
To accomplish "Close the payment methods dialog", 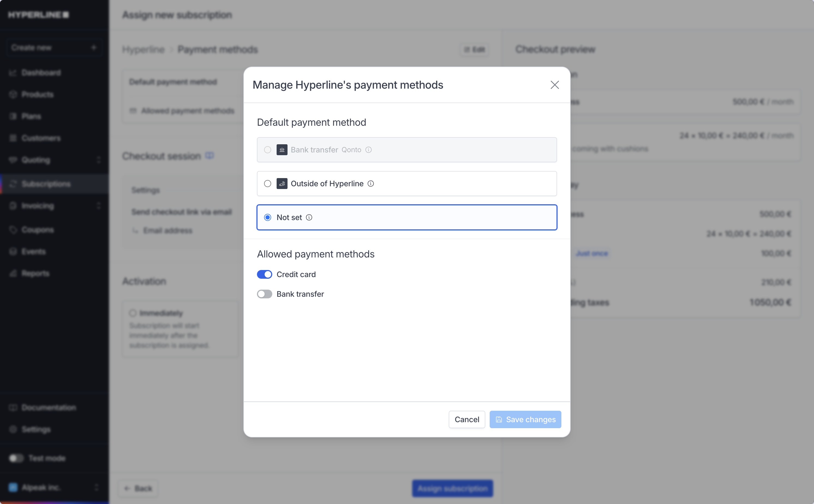I will point(555,85).
